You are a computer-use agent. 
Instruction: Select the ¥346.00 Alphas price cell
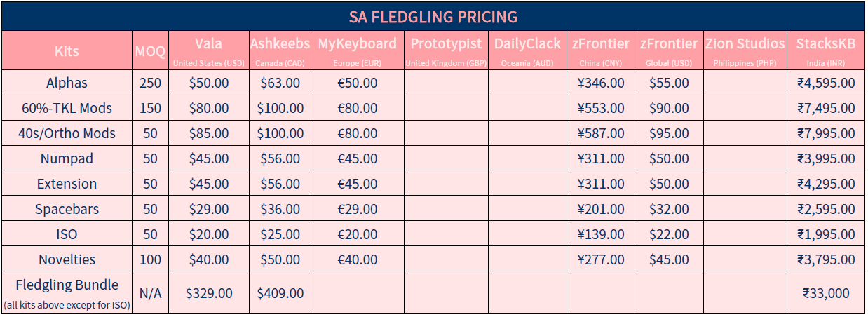(x=601, y=83)
